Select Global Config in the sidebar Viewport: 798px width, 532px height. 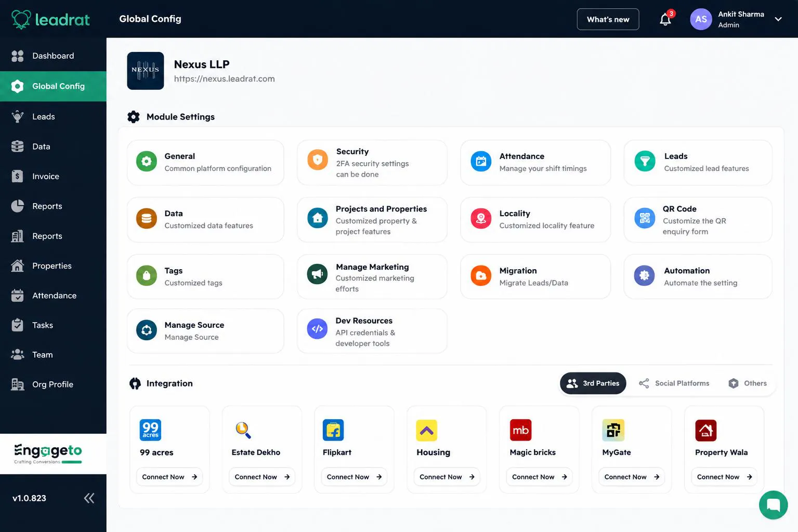[53, 86]
